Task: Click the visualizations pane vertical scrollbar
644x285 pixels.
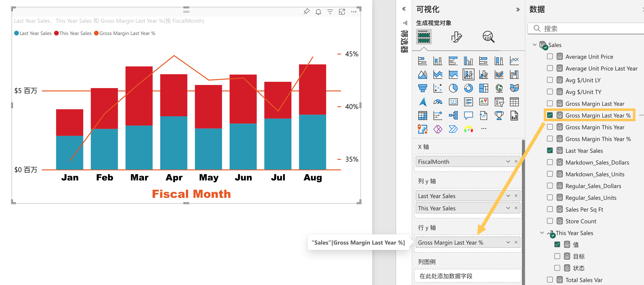Action: point(523,212)
